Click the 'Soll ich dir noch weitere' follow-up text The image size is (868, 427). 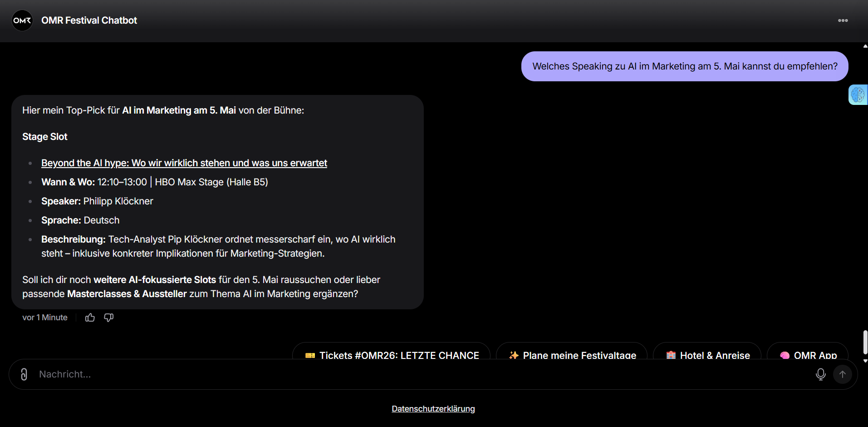201,287
